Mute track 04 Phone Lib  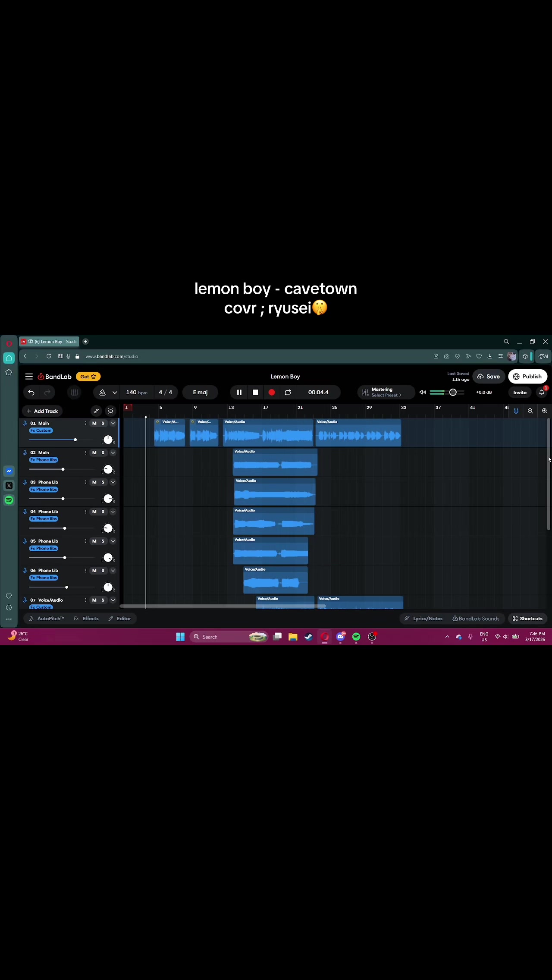click(94, 512)
